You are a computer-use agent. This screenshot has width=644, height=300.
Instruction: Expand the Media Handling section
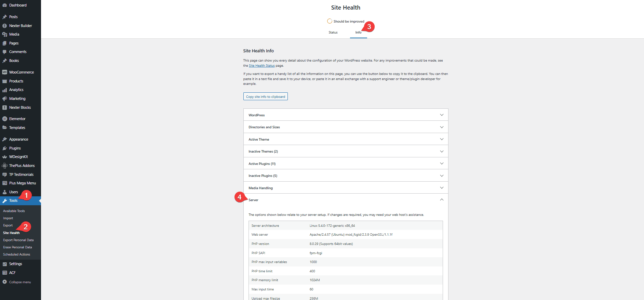click(346, 188)
